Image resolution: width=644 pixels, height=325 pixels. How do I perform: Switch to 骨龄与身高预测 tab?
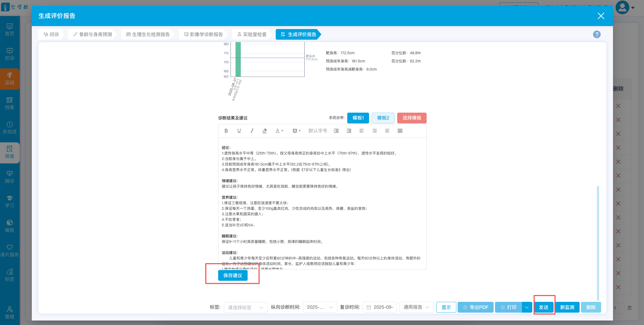click(93, 34)
